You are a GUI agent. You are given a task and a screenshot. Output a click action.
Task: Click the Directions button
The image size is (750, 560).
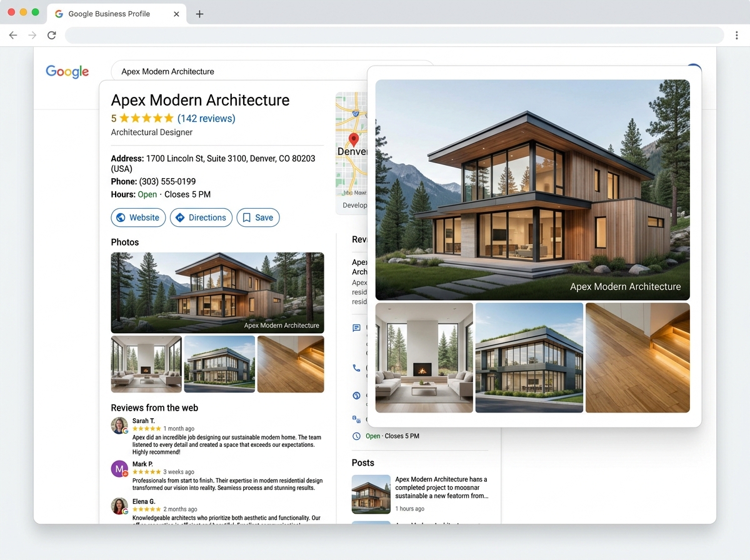pyautogui.click(x=201, y=217)
